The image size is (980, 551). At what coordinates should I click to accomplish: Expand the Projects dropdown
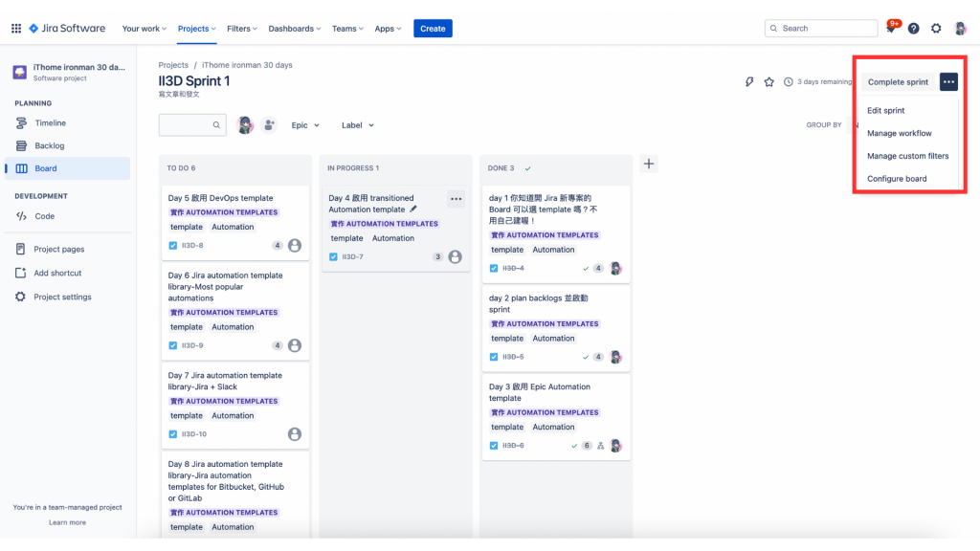[197, 28]
